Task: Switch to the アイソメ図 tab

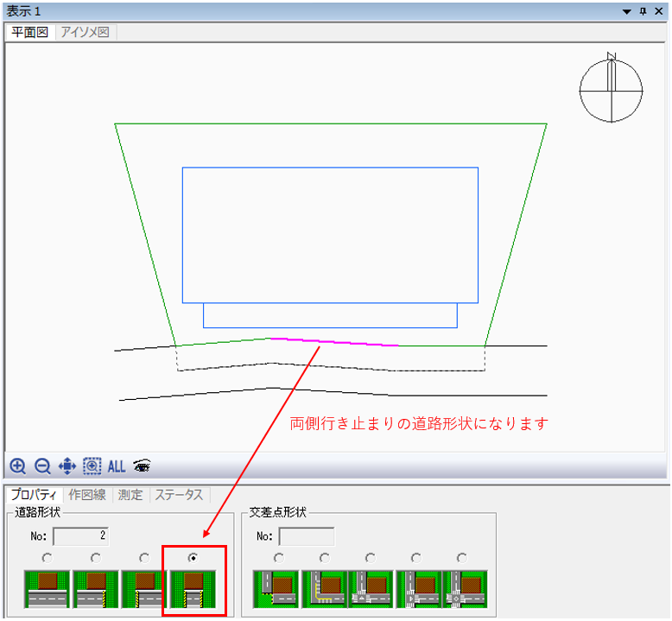Action: pyautogui.click(x=86, y=32)
